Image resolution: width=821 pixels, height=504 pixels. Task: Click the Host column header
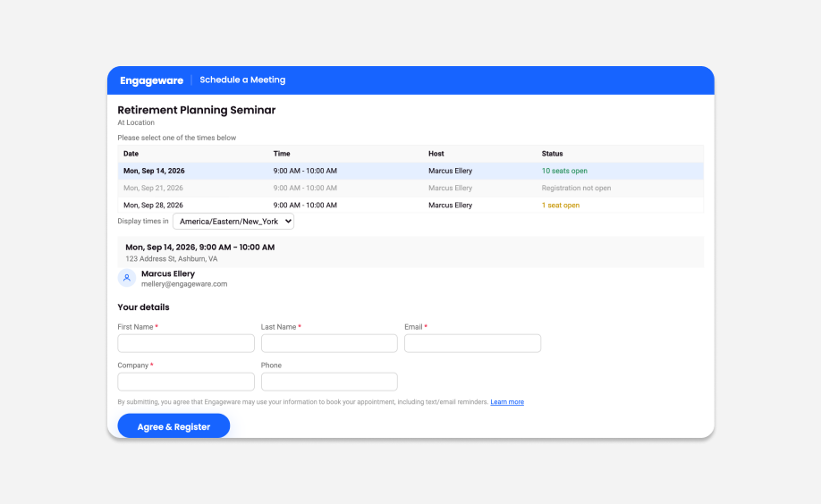pos(436,154)
